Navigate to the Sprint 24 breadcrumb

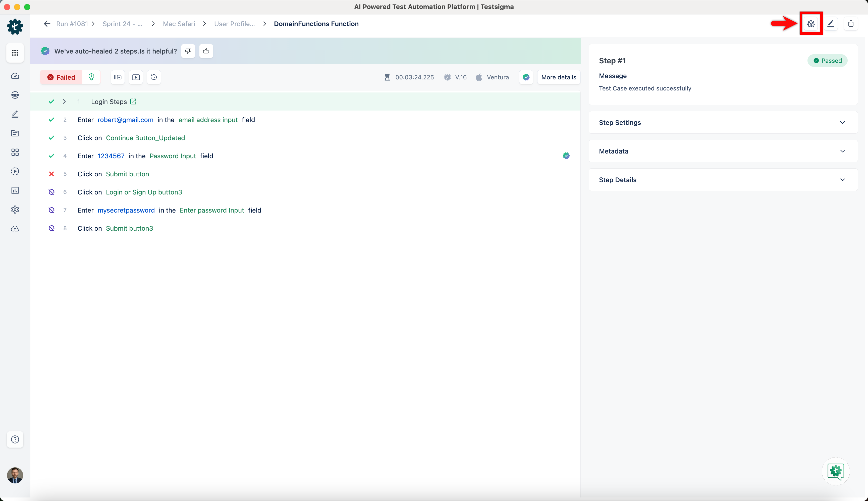click(x=122, y=23)
